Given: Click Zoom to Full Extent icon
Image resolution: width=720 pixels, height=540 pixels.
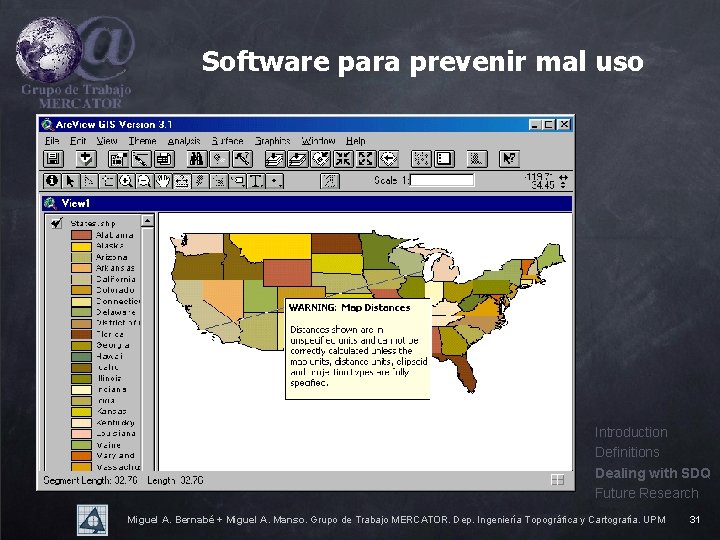Looking at the screenshot, I should click(275, 159).
